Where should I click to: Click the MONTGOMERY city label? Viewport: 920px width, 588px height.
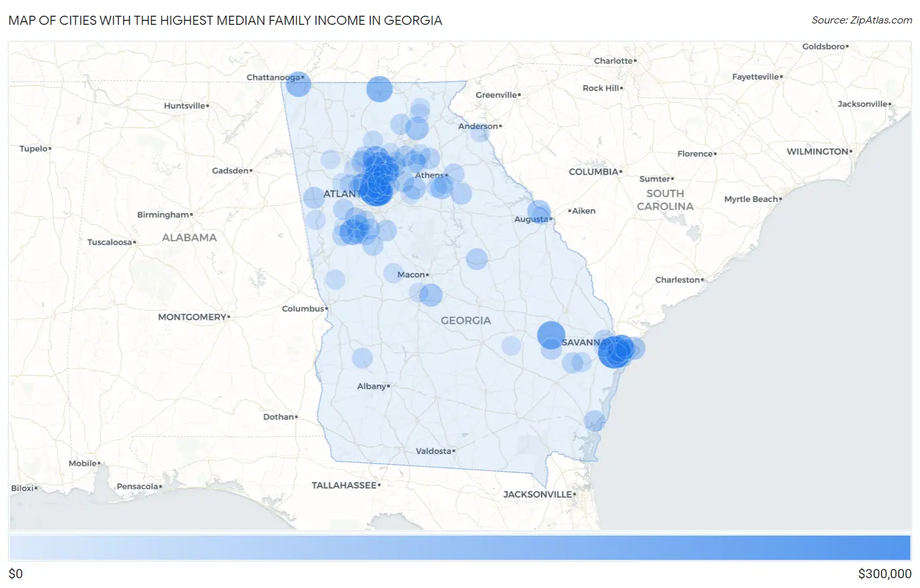tap(194, 317)
